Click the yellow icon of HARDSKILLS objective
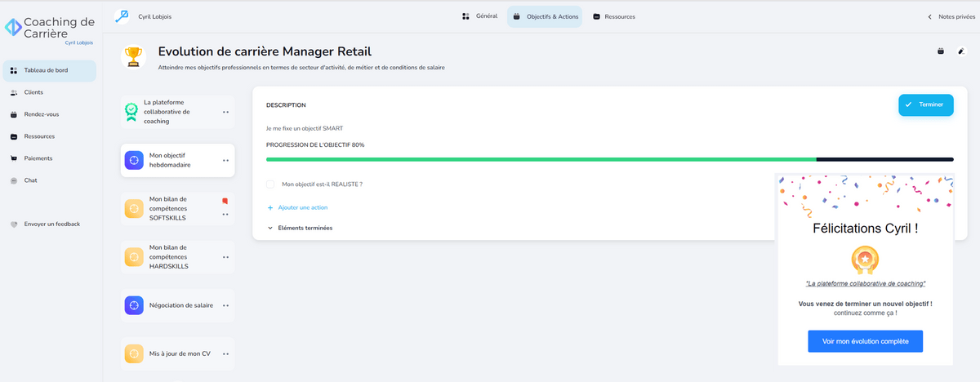Viewport: 980px width, 382px height. (134, 257)
